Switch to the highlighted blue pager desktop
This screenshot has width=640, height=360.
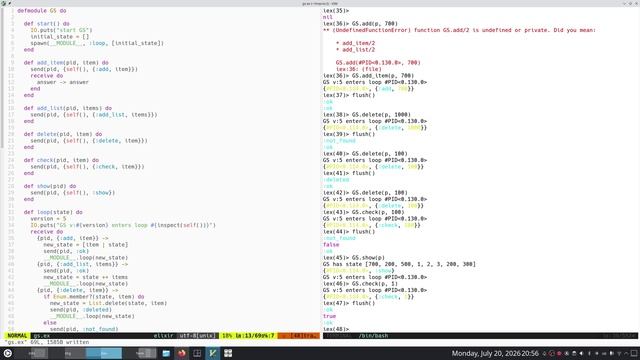(x=104, y=353)
